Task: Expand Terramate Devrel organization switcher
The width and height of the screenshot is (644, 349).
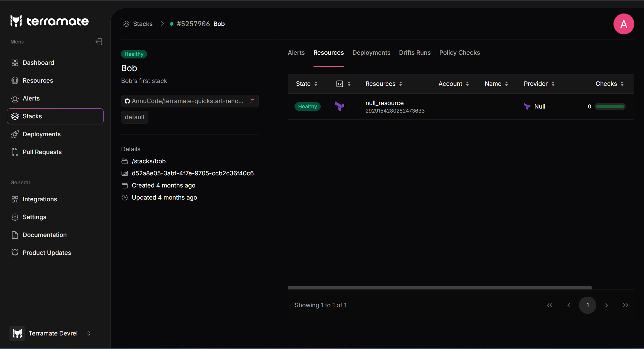Action: pos(89,333)
